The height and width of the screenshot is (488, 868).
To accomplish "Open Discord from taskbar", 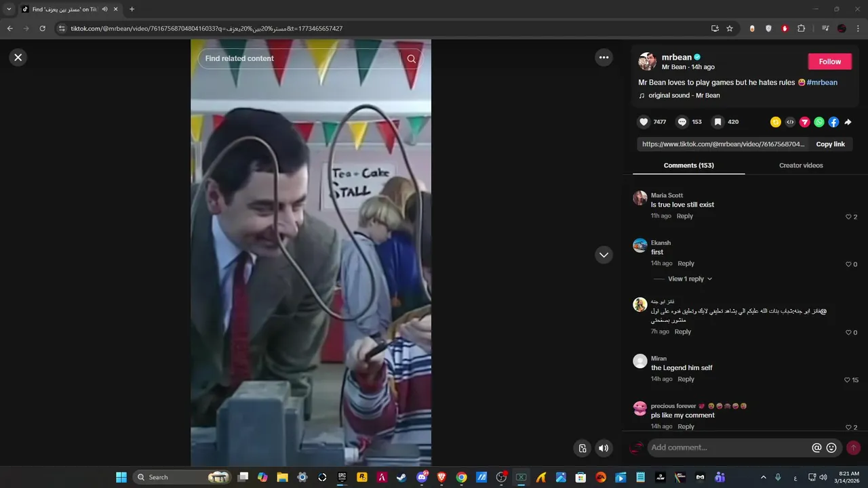I will pos(422,477).
